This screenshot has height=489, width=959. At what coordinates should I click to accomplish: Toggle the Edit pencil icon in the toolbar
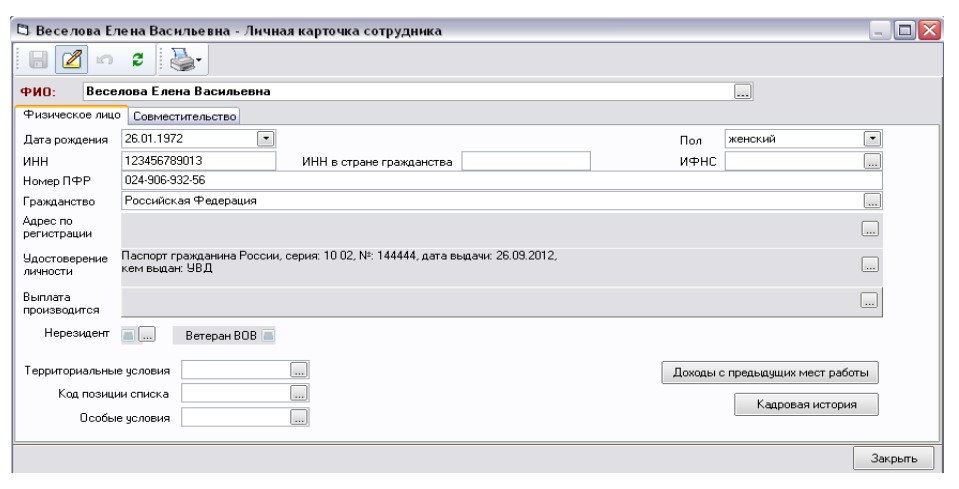[x=72, y=59]
